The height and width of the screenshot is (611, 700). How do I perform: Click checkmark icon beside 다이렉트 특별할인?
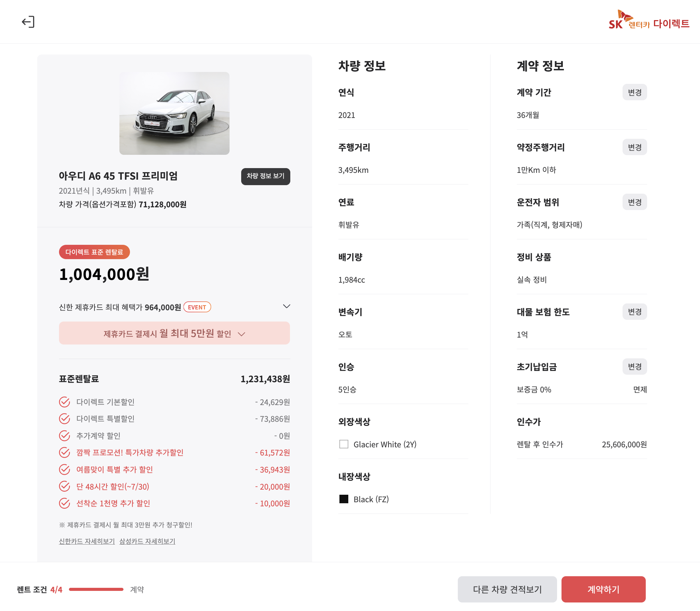pyautogui.click(x=64, y=419)
